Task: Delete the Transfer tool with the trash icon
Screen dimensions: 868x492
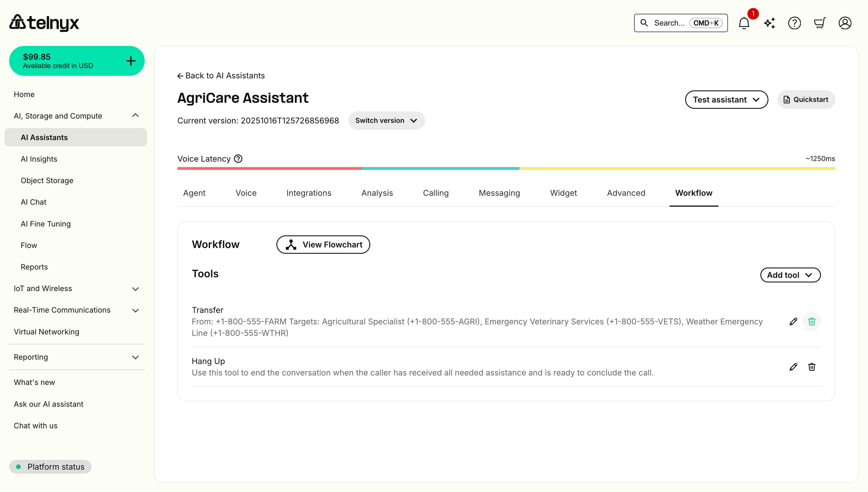Action: pos(812,321)
